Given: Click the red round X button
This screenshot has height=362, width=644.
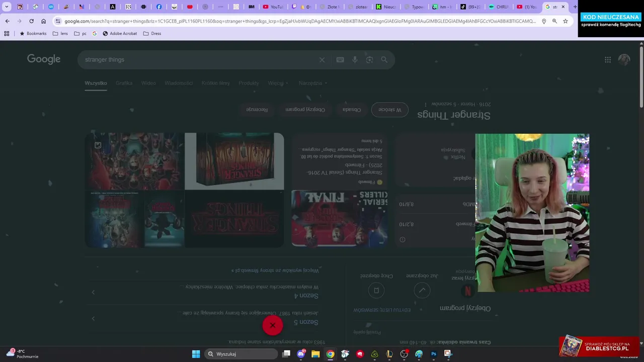Looking at the screenshot, I should 273,325.
